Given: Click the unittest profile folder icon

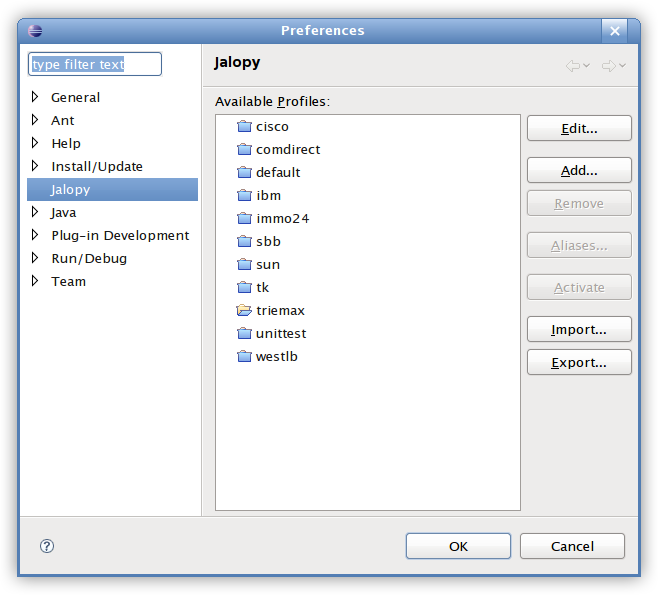Looking at the screenshot, I should [x=244, y=334].
